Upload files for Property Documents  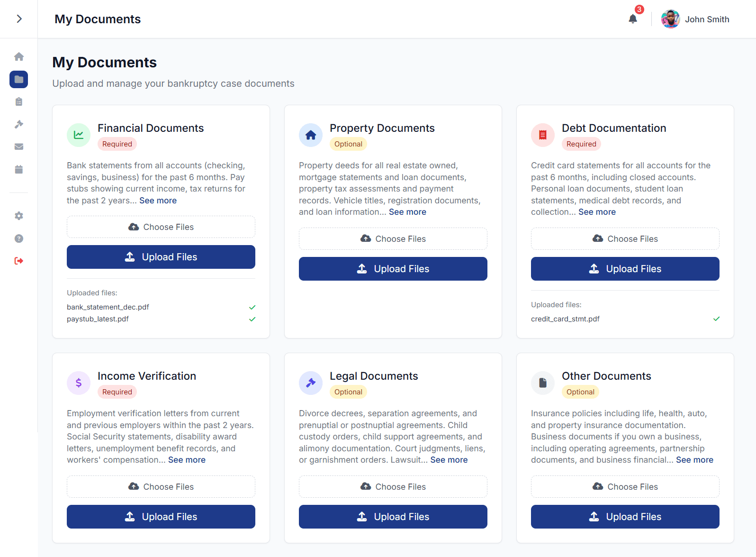click(x=393, y=269)
